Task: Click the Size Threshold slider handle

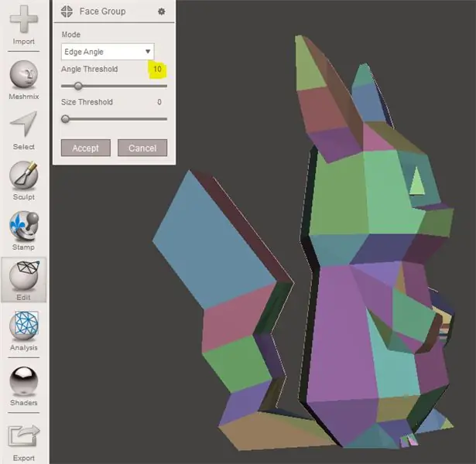Action: pyautogui.click(x=65, y=119)
